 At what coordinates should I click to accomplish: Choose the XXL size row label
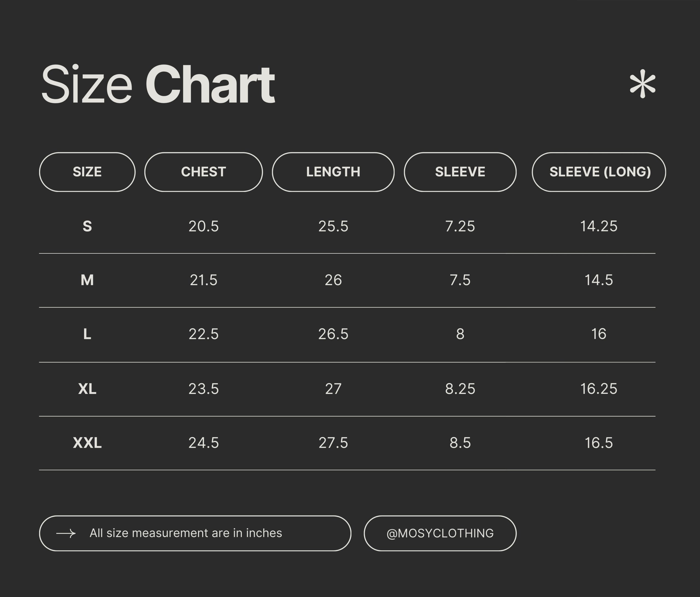click(87, 443)
